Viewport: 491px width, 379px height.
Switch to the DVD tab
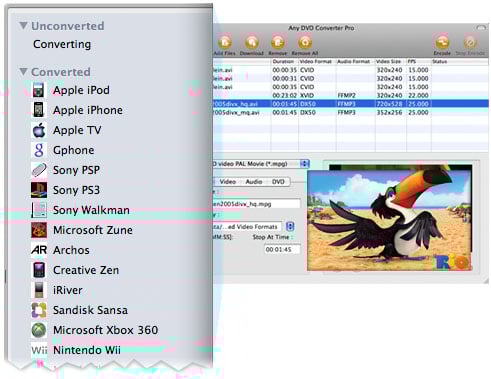[278, 182]
